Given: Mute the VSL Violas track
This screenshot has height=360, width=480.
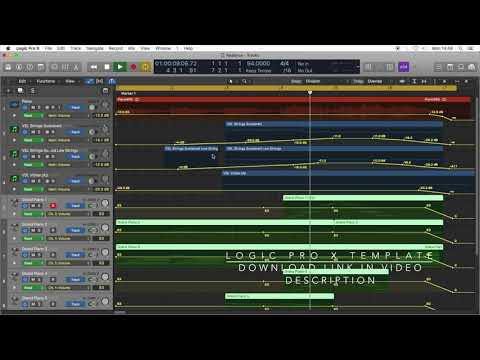Looking at the screenshot, I should pyautogui.click(x=33, y=181).
